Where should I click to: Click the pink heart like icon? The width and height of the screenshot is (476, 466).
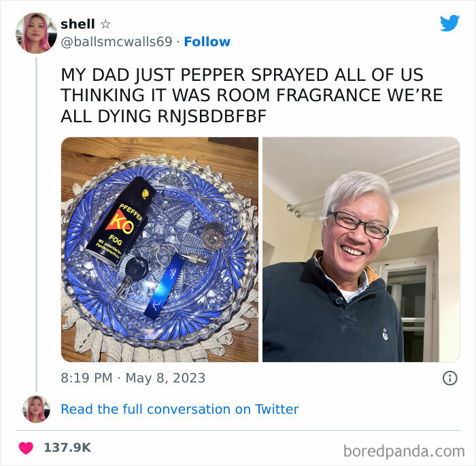26,448
